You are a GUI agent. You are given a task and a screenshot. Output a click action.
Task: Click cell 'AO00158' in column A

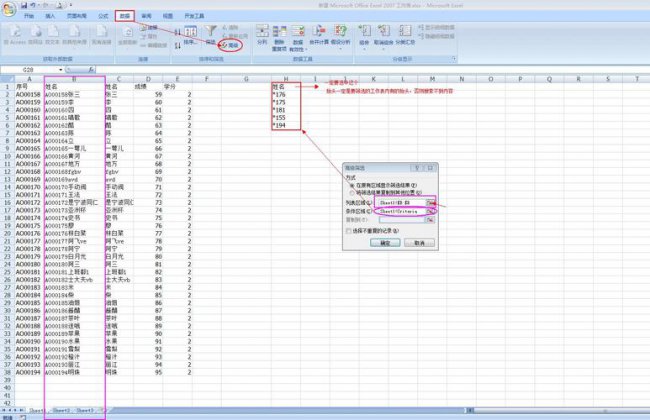(x=29, y=95)
